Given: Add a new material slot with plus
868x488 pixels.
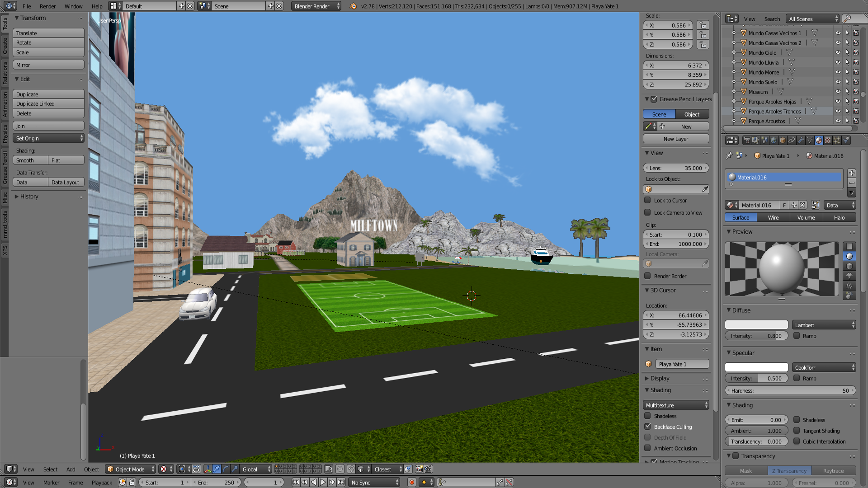Looking at the screenshot, I should point(852,173).
